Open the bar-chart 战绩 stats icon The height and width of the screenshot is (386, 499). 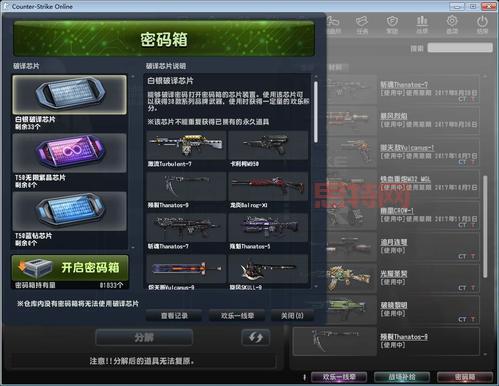pyautogui.click(x=422, y=25)
